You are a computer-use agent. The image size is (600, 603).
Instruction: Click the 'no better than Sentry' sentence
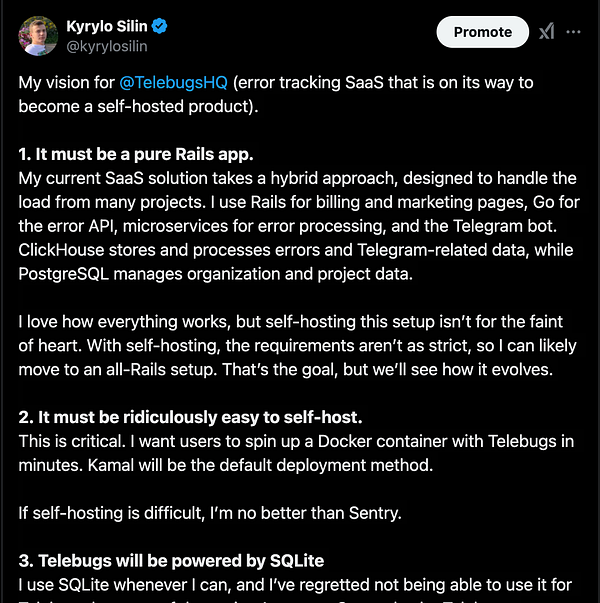tap(210, 513)
